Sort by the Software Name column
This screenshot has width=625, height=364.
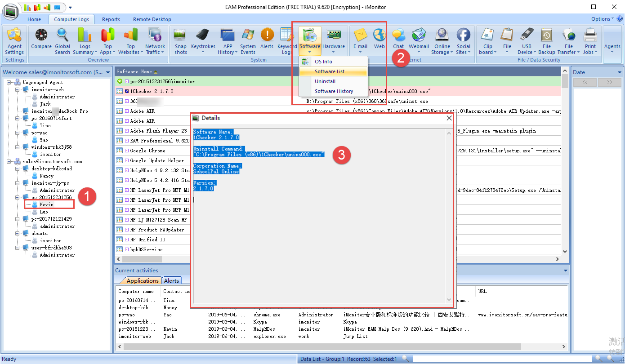[137, 71]
